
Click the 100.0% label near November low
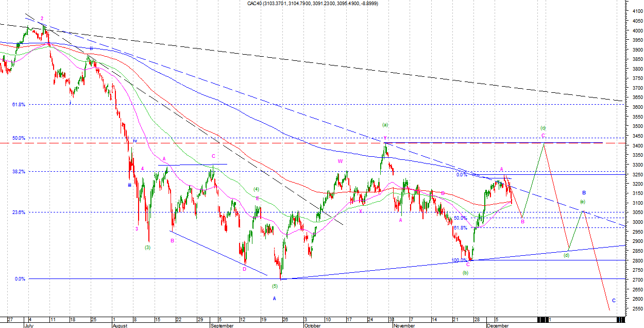click(460, 260)
